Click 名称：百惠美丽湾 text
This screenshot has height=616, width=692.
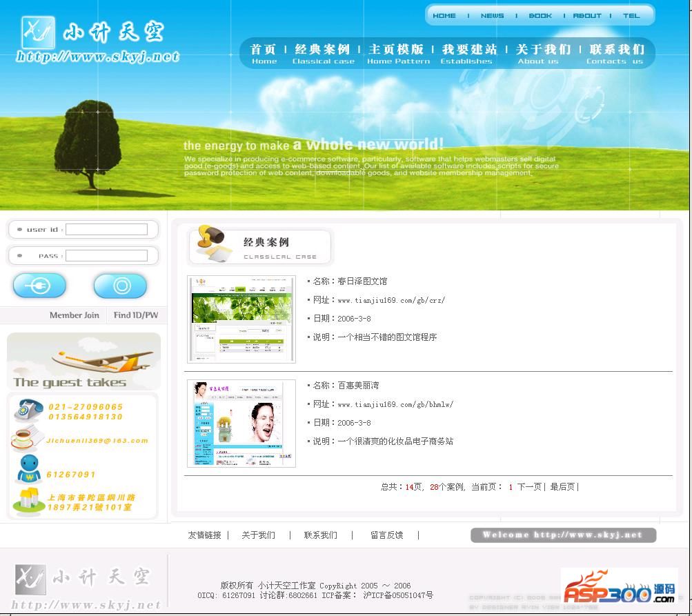tap(346, 385)
